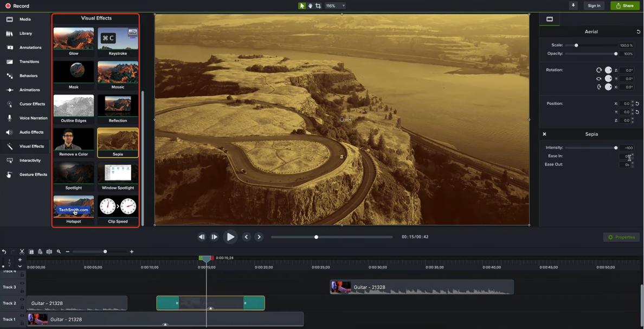Jump to next marker arrow
Viewport: 644px width, 329px height.
point(259,237)
